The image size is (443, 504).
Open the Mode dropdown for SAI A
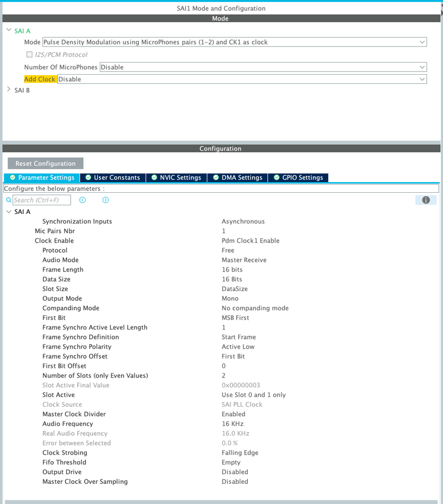tap(422, 42)
